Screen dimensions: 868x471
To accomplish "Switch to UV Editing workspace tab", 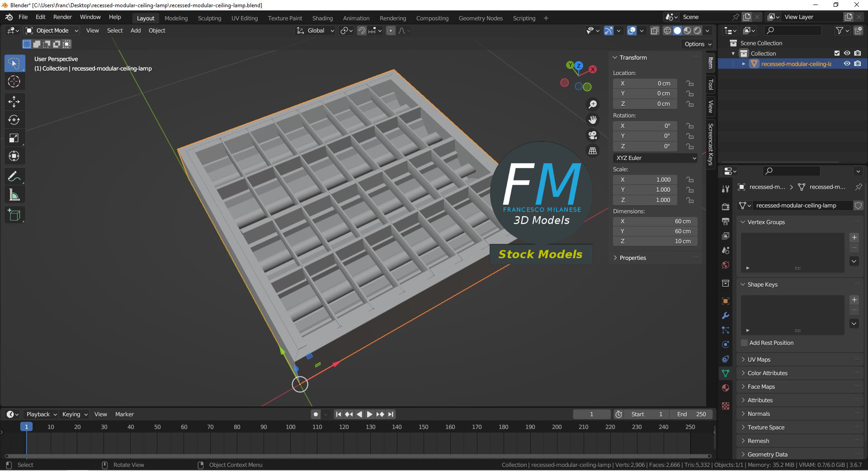I will tap(245, 19).
